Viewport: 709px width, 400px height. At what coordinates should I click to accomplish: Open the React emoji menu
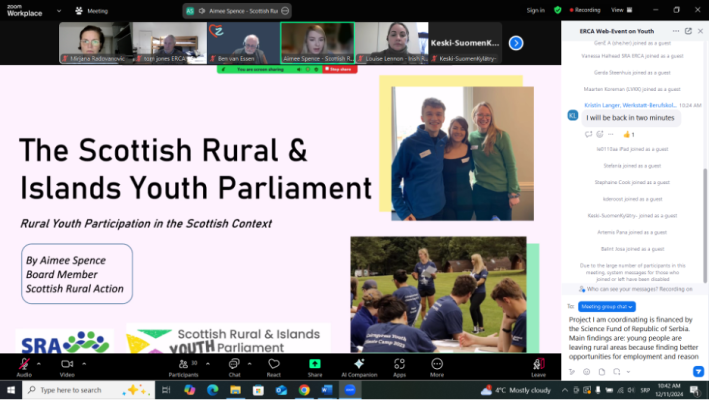(273, 363)
